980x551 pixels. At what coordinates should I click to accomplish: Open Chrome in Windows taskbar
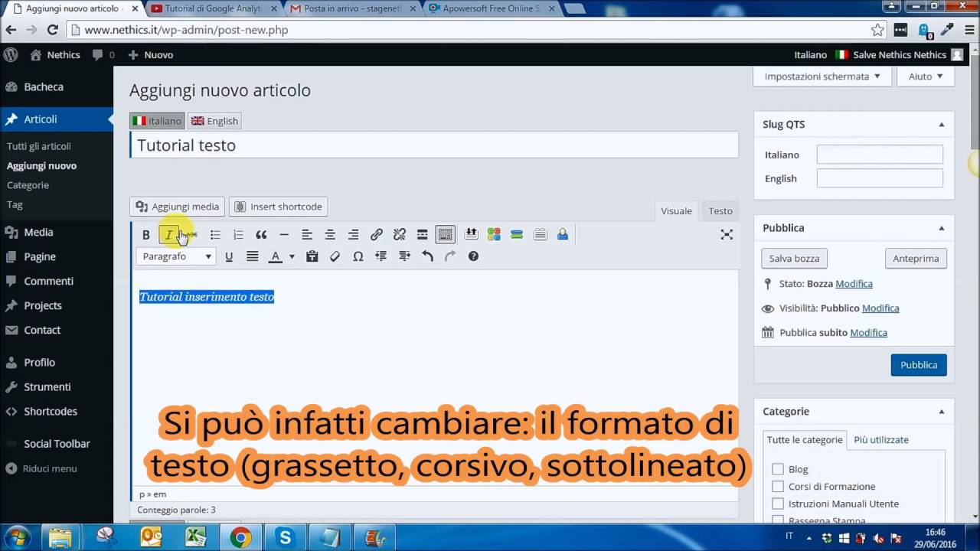[240, 538]
